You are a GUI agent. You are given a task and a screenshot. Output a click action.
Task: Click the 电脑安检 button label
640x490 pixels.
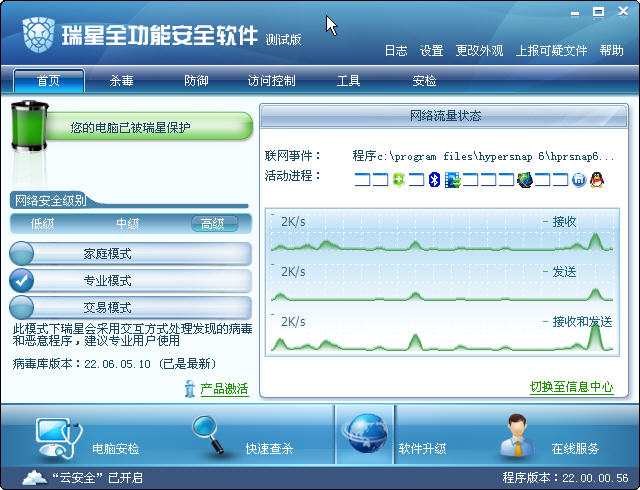pyautogui.click(x=116, y=449)
